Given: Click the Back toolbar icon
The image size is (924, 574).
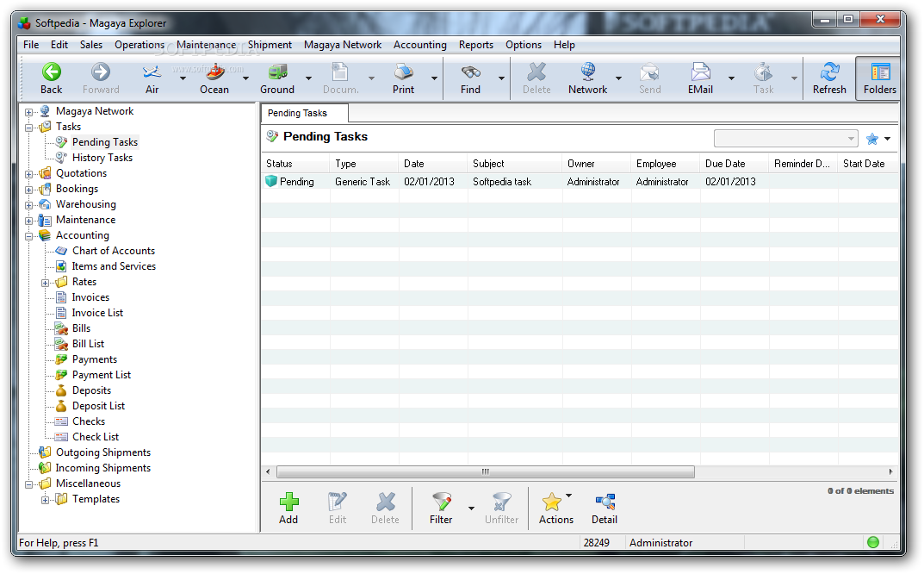Looking at the screenshot, I should point(52,72).
